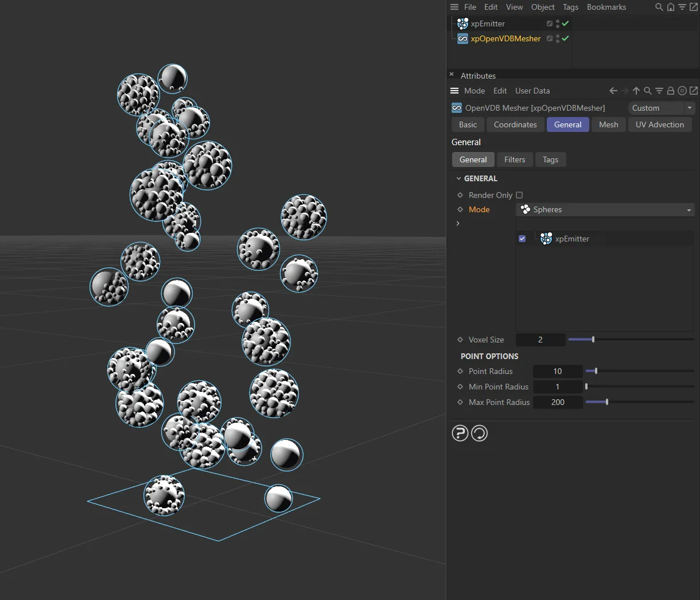
Task: Select the xpEmitter icon in Object Manager
Action: [462, 24]
